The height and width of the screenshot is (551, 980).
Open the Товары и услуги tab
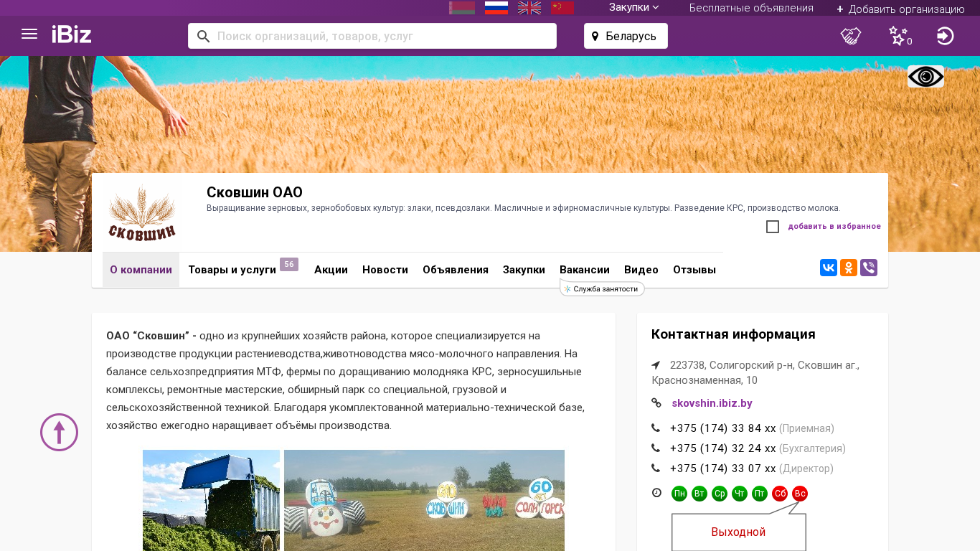232,270
